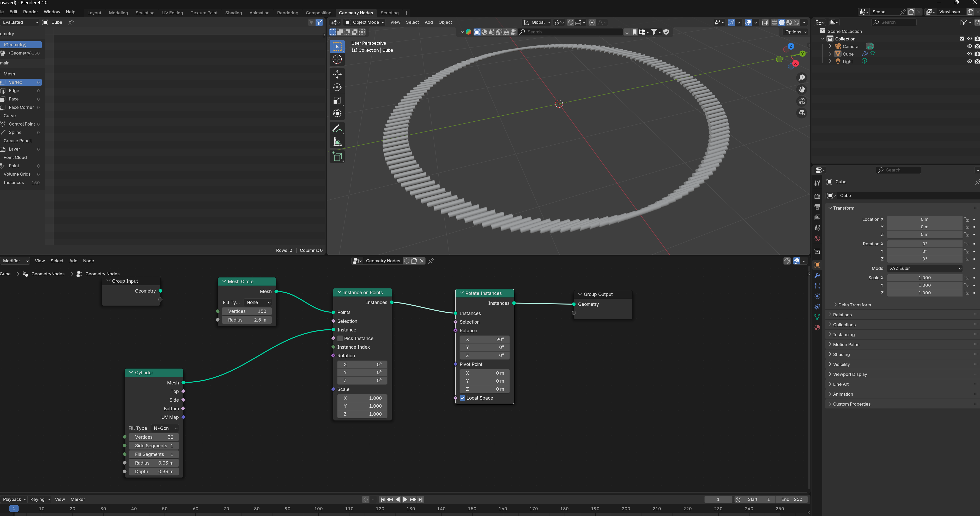Click timeline End frame field
Screen dimensions: 980x516
pos(792,500)
